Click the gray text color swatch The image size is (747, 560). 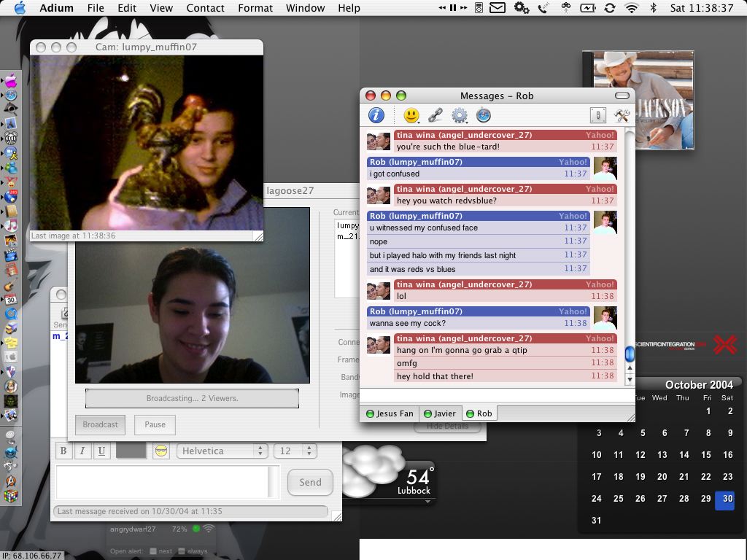pyautogui.click(x=131, y=451)
